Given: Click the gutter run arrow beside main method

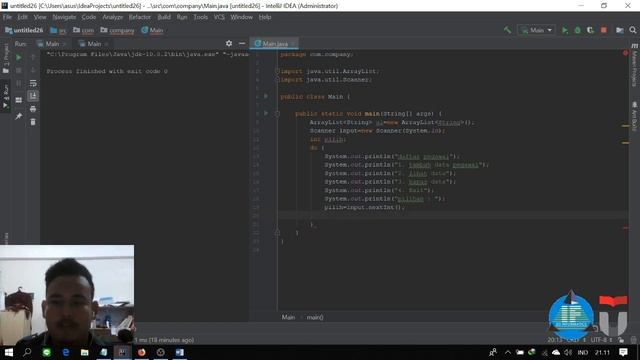Looking at the screenshot, I should tap(266, 113).
